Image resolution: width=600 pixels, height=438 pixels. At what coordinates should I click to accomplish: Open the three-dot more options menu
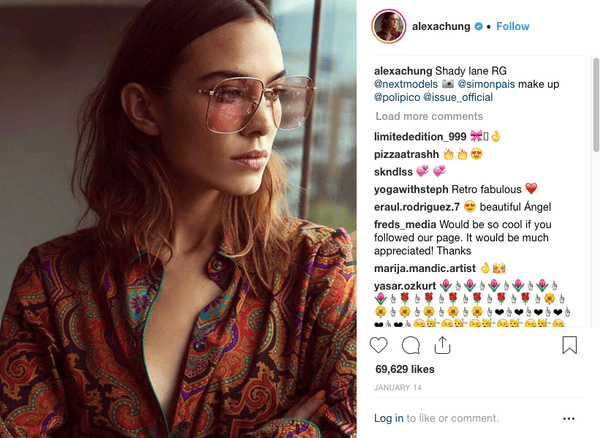click(x=569, y=418)
